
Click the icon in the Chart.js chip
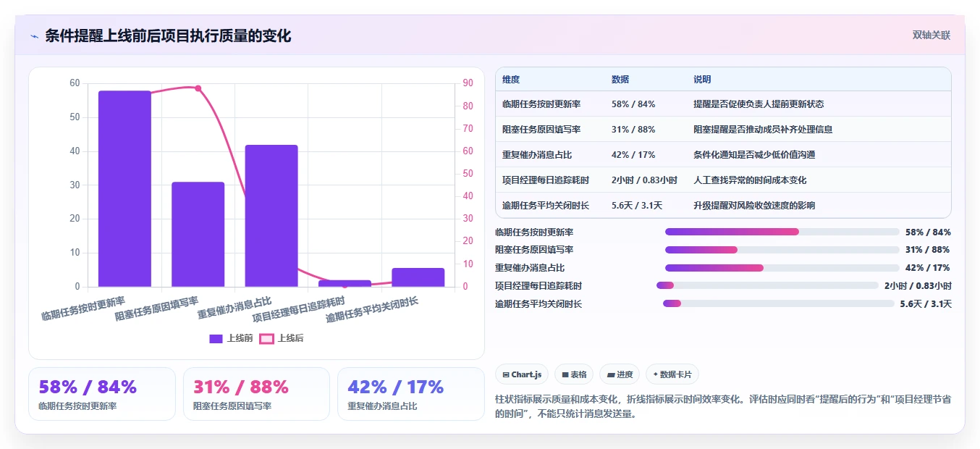(x=506, y=375)
